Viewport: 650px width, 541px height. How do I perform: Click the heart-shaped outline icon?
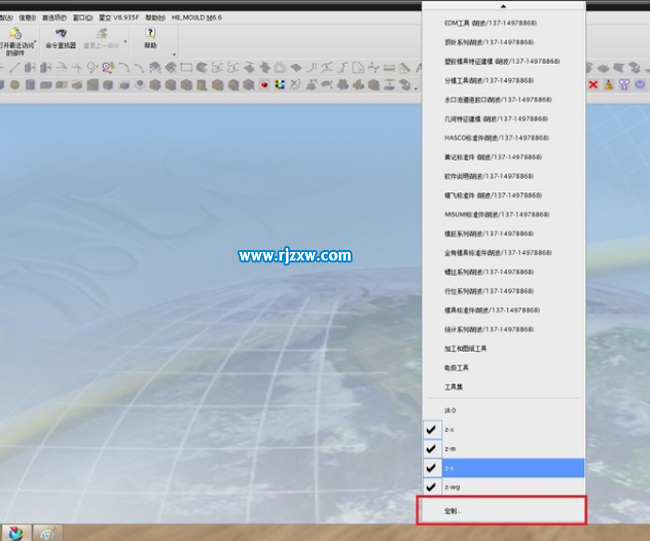pyautogui.click(x=280, y=67)
